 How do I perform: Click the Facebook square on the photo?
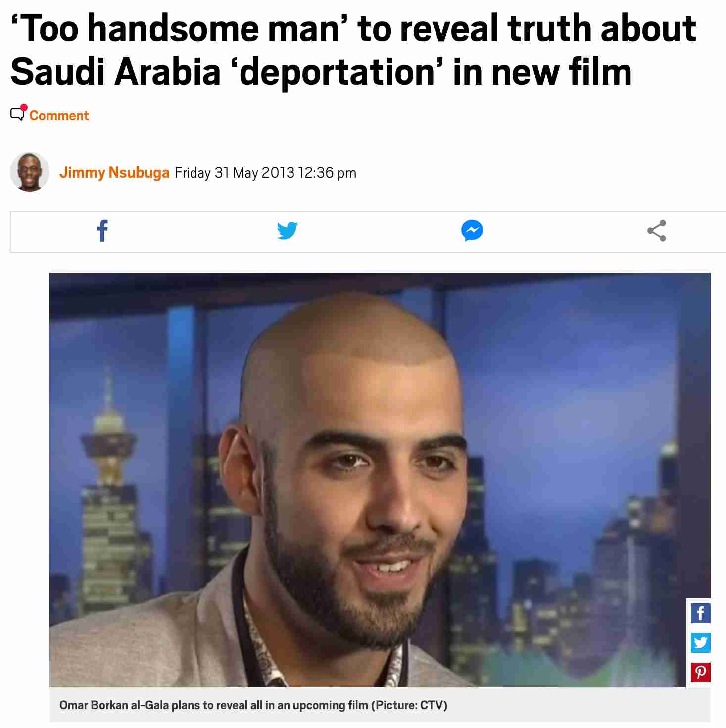[x=700, y=614]
